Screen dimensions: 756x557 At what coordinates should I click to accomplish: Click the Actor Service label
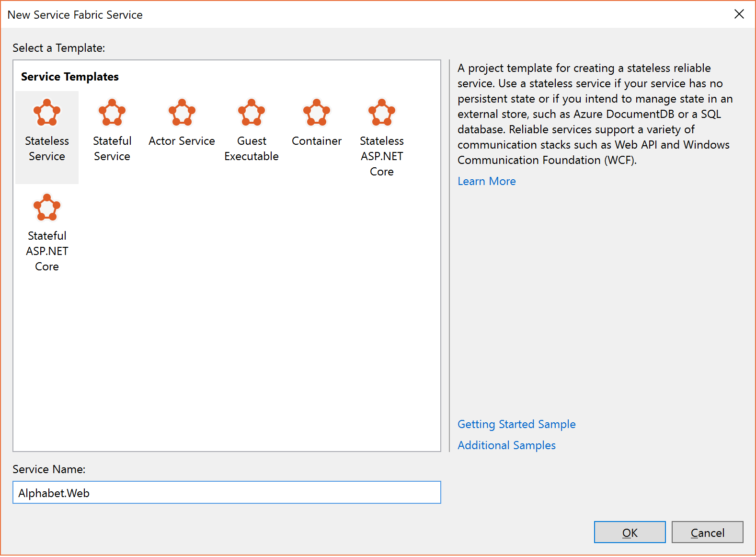(182, 141)
